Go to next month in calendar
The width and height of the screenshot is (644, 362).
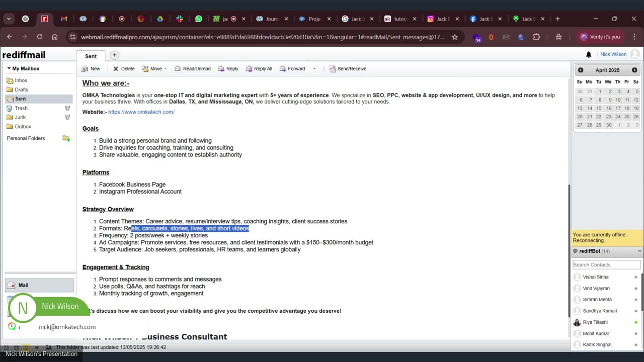[x=634, y=70]
